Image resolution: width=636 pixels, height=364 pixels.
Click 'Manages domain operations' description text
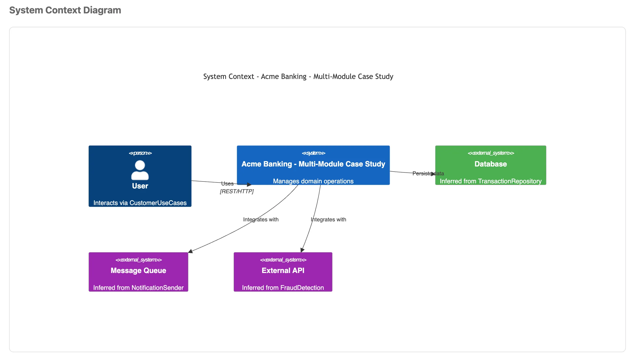point(313,181)
